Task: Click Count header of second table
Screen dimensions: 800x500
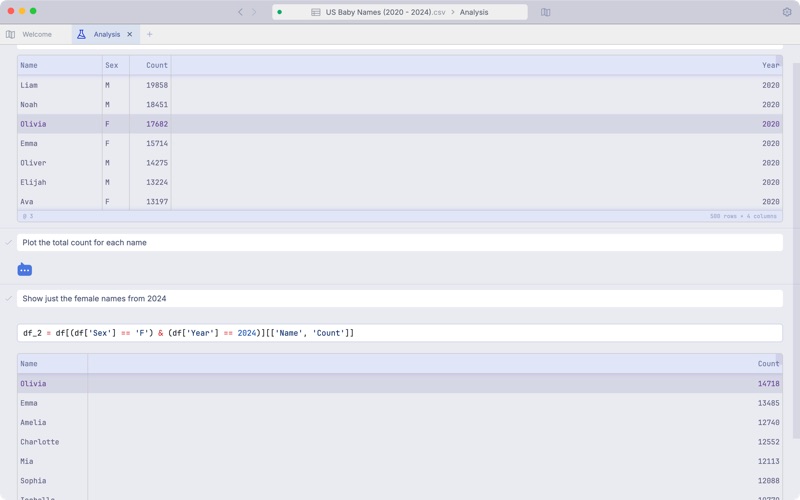Action: click(x=435, y=364)
